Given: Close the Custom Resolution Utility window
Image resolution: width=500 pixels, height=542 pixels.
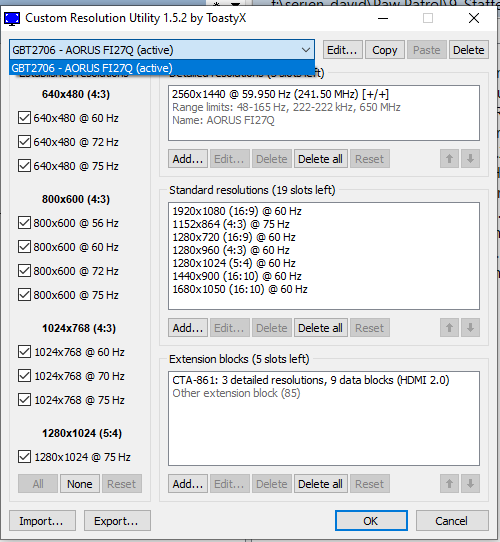Looking at the screenshot, I should 474,18.
